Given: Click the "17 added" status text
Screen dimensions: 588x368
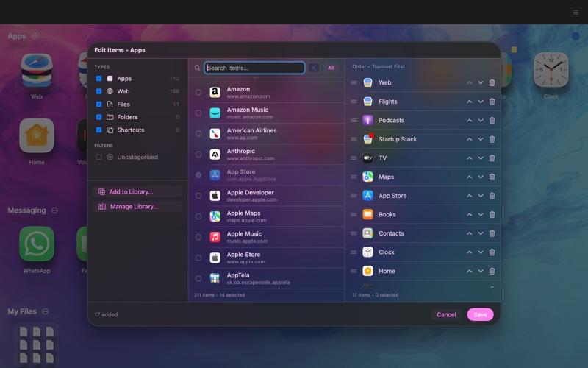Looking at the screenshot, I should (x=106, y=315).
